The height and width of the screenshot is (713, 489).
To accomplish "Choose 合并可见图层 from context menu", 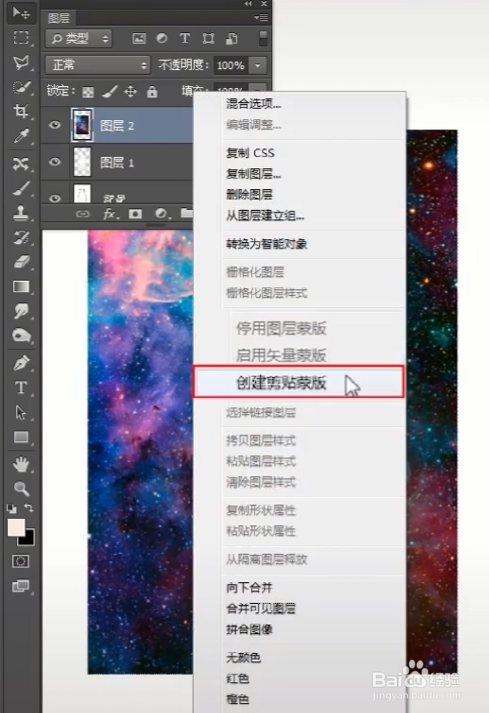I will click(x=261, y=608).
